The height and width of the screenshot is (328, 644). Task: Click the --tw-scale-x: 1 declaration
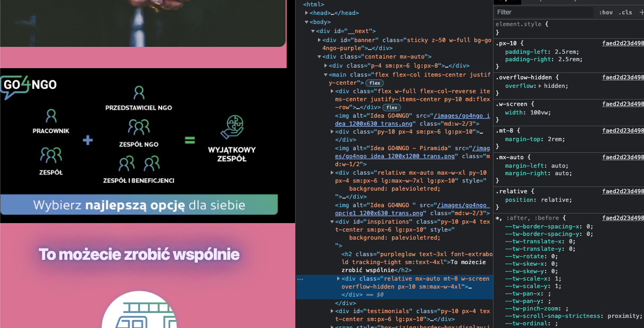pyautogui.click(x=533, y=278)
